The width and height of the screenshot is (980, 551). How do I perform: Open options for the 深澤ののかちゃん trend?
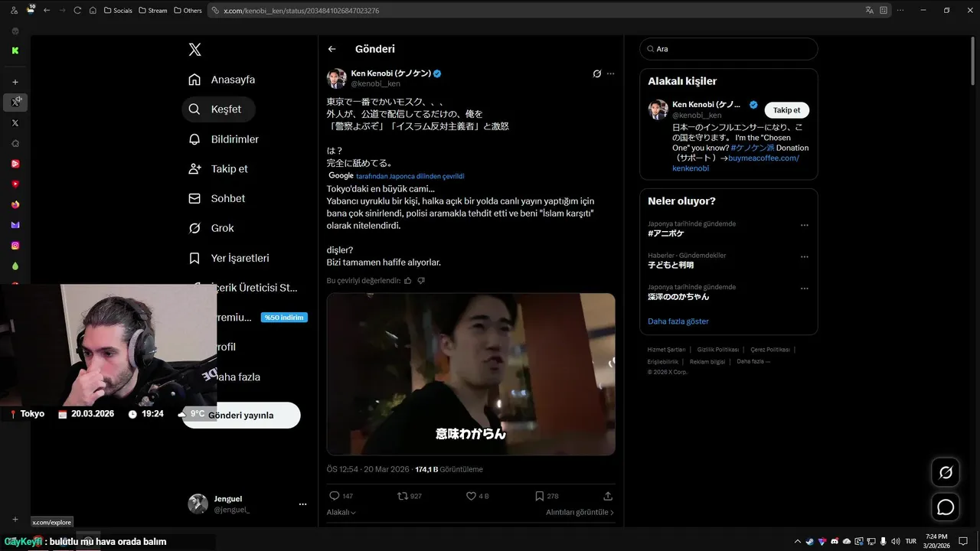pyautogui.click(x=805, y=289)
